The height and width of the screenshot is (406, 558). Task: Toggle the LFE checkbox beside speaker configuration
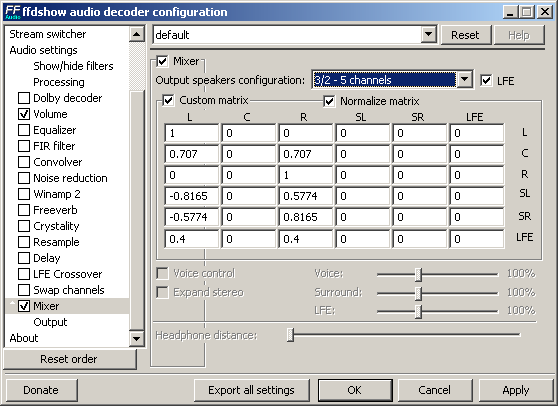pos(486,81)
